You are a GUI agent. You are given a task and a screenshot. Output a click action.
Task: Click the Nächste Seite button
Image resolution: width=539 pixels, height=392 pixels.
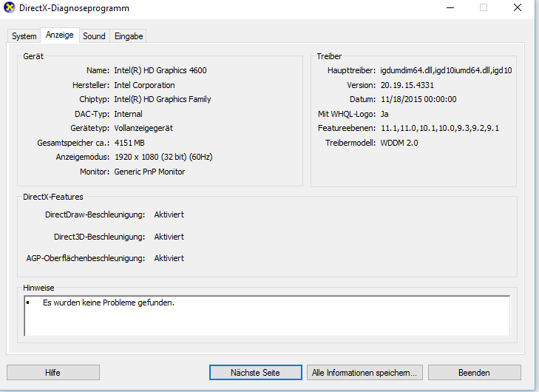click(255, 373)
